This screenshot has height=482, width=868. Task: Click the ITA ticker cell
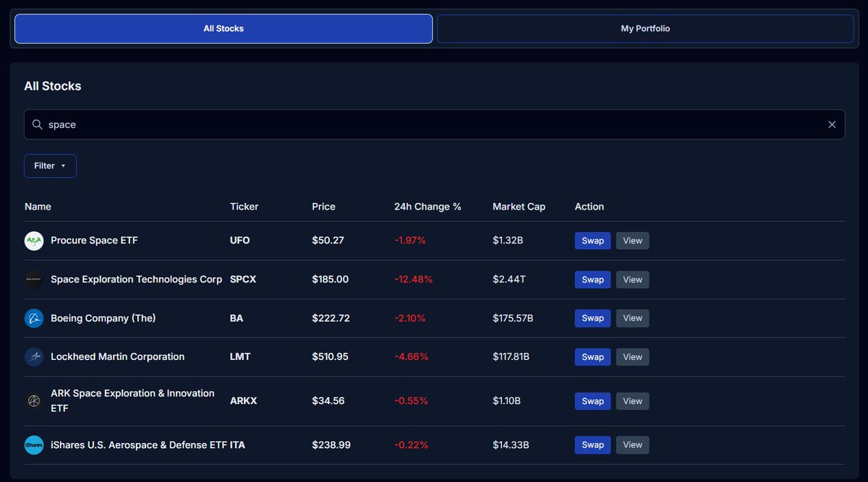pyautogui.click(x=237, y=445)
